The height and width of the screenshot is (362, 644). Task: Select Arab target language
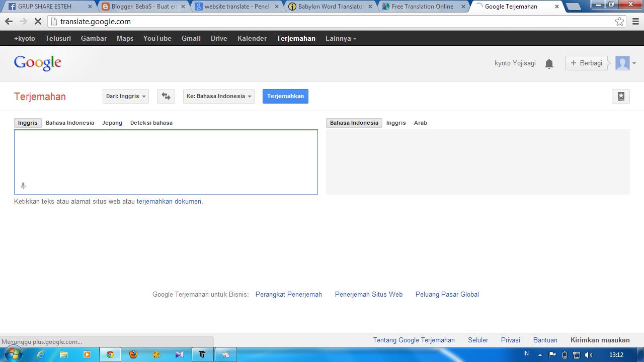click(421, 123)
